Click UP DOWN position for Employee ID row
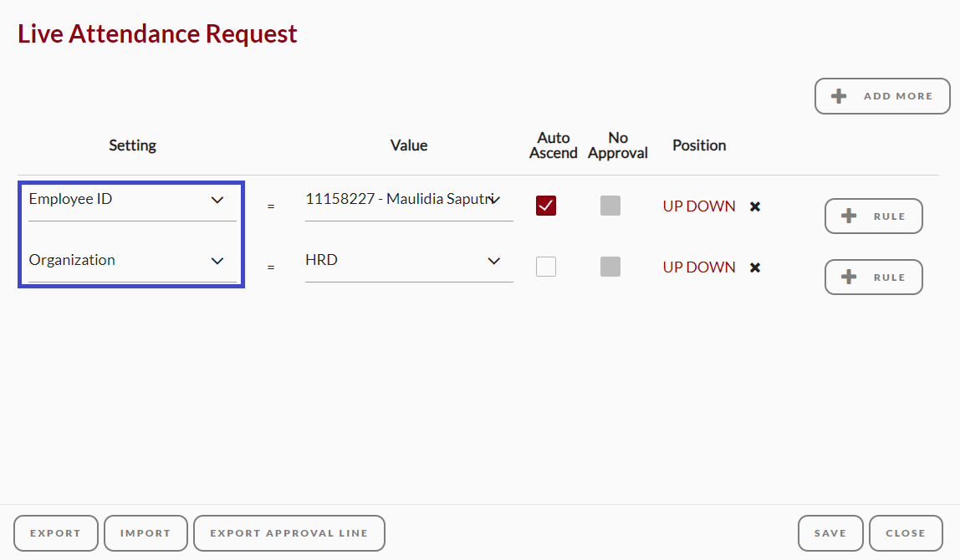This screenshot has width=960, height=560. [x=698, y=206]
